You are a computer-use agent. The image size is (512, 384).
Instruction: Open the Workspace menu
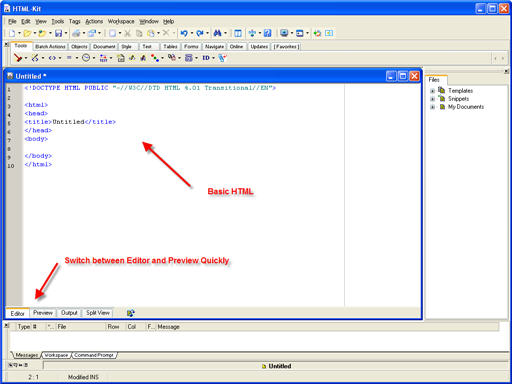[x=121, y=21]
